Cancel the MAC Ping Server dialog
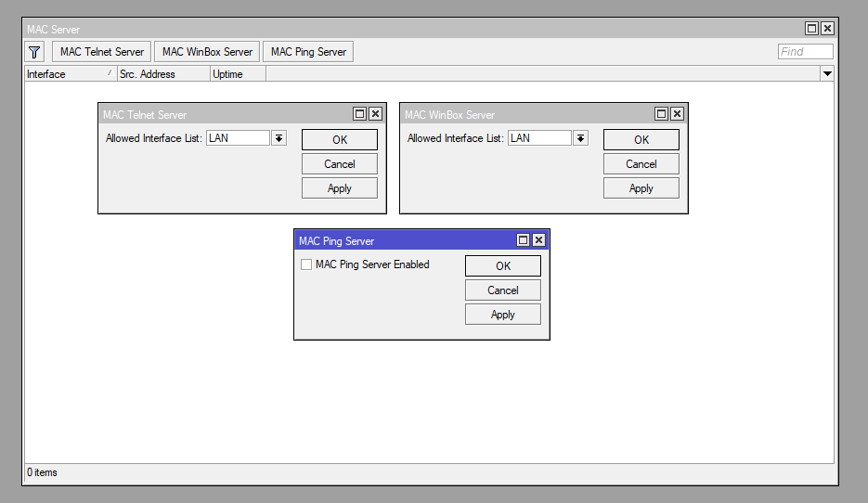 (502, 290)
